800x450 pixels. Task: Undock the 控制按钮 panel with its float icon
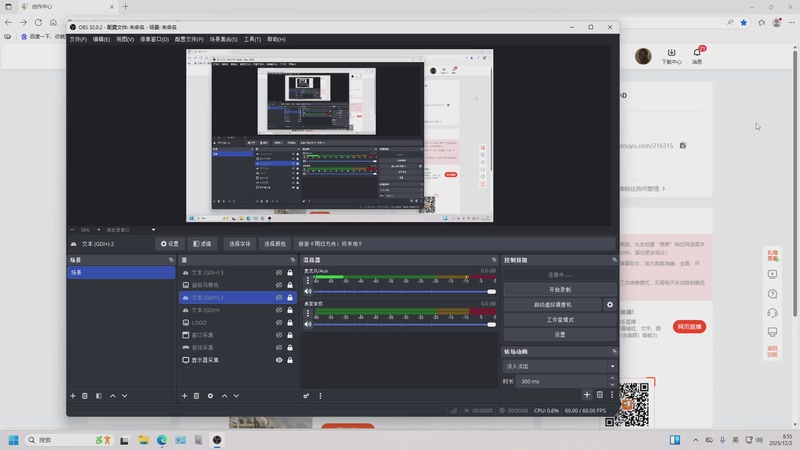point(614,260)
